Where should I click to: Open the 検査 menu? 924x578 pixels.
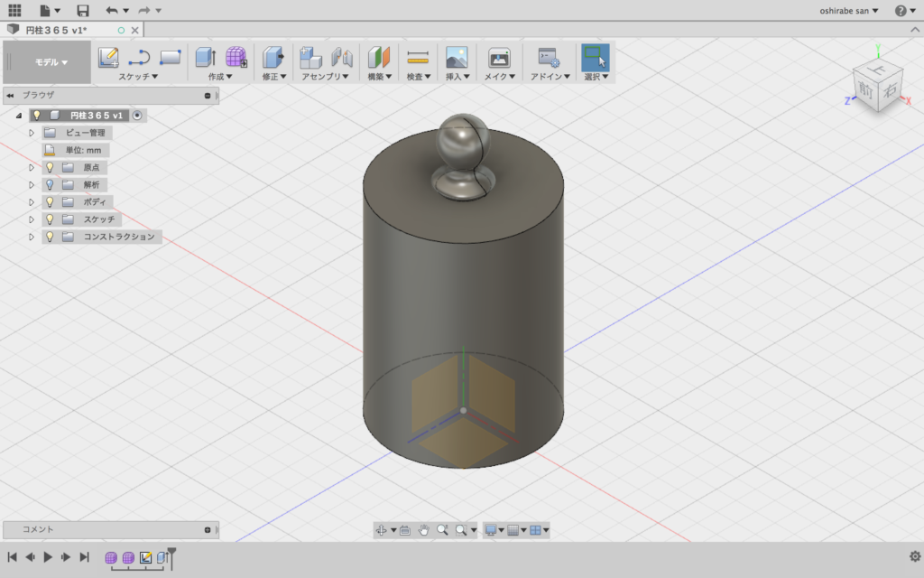coord(419,77)
